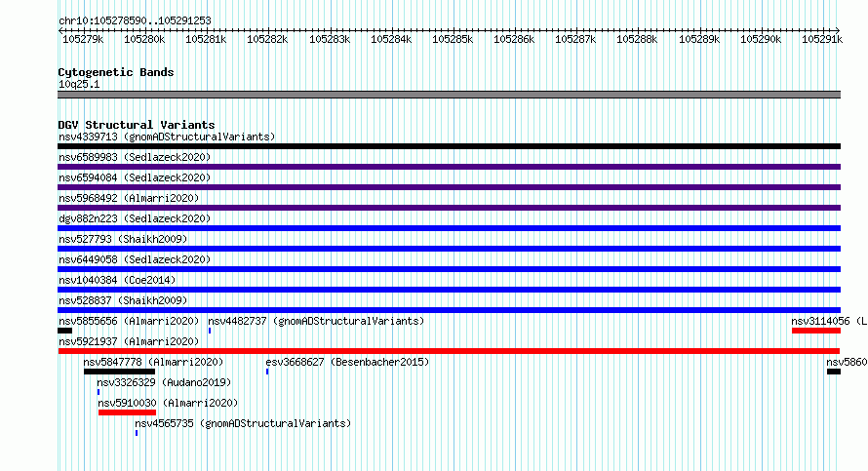Click the black nsv5860 bar at right edge
The width and height of the screenshot is (868, 471).
click(834, 372)
